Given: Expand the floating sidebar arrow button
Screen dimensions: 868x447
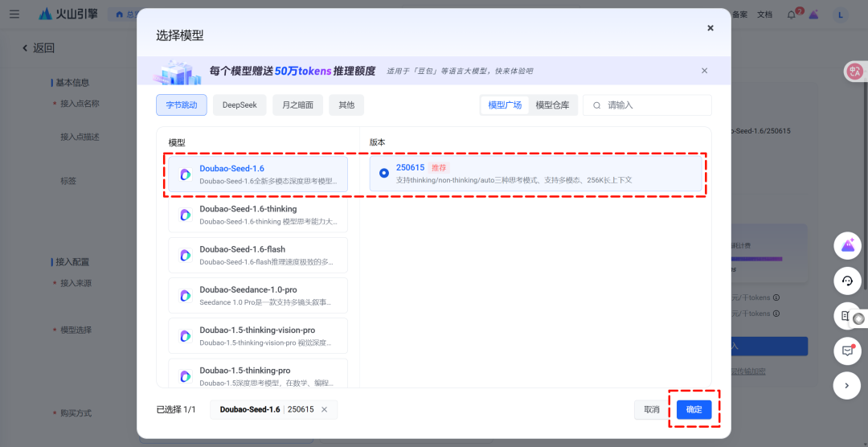Looking at the screenshot, I should pos(848,386).
